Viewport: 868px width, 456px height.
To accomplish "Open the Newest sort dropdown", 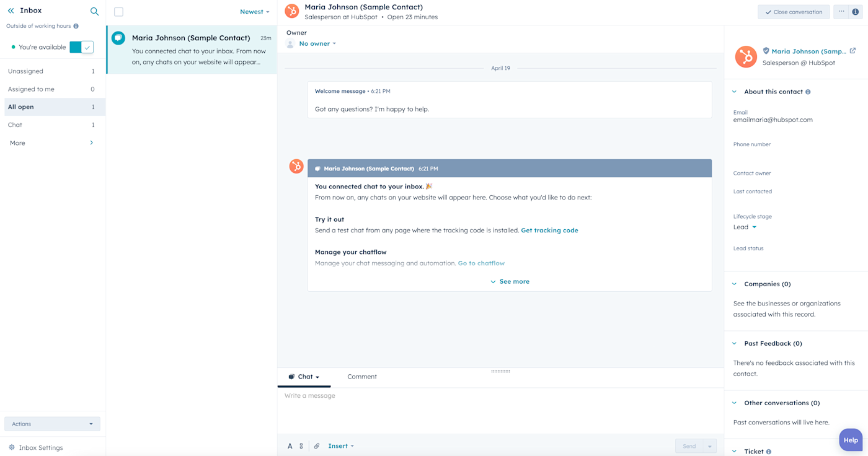I will [254, 12].
